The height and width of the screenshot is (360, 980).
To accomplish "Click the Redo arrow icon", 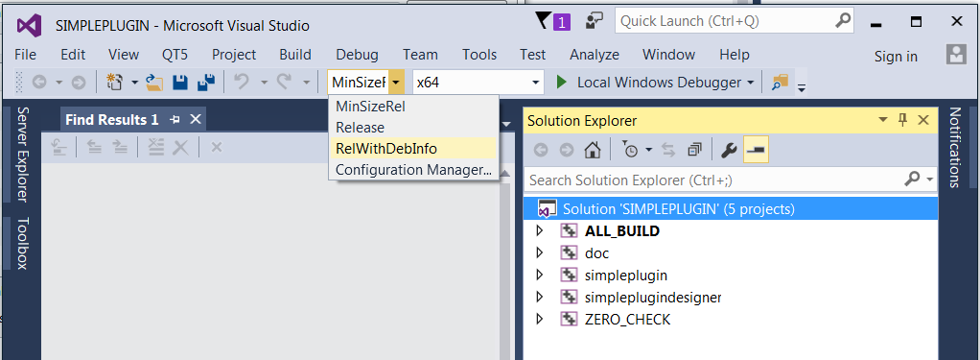I will pyautogui.click(x=285, y=82).
